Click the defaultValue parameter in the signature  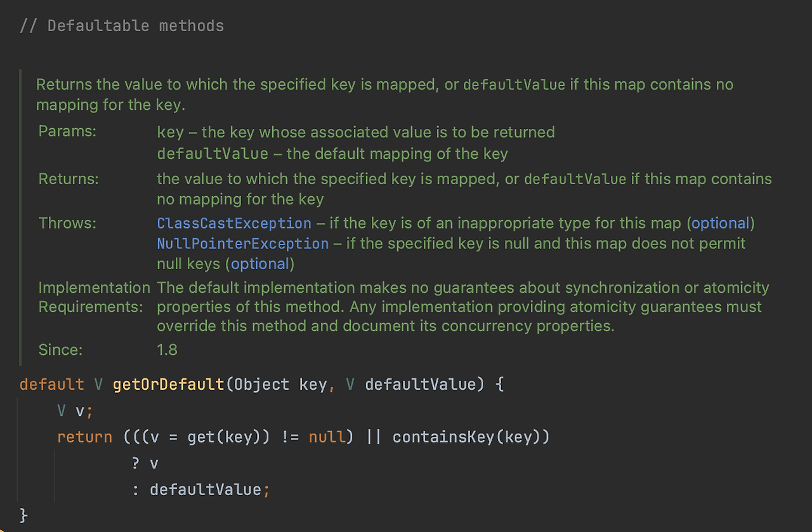point(421,384)
